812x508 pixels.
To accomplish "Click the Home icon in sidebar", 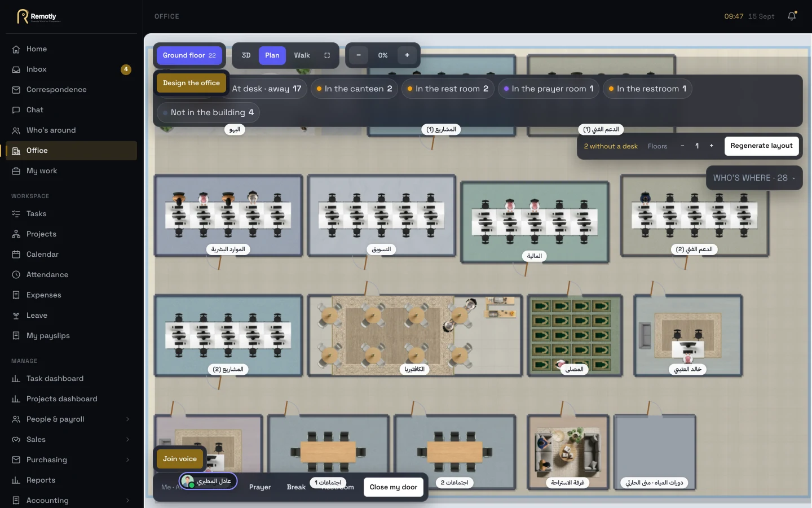I will pos(16,49).
